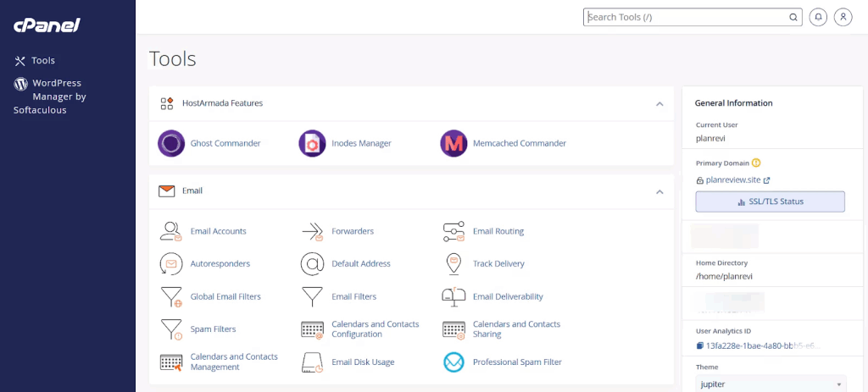Open the notifications bell icon
Screen dimensions: 868x392
coord(818,17)
